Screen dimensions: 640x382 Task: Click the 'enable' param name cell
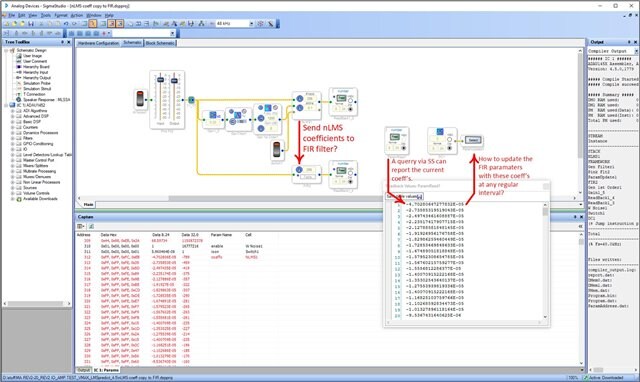pyautogui.click(x=217, y=246)
